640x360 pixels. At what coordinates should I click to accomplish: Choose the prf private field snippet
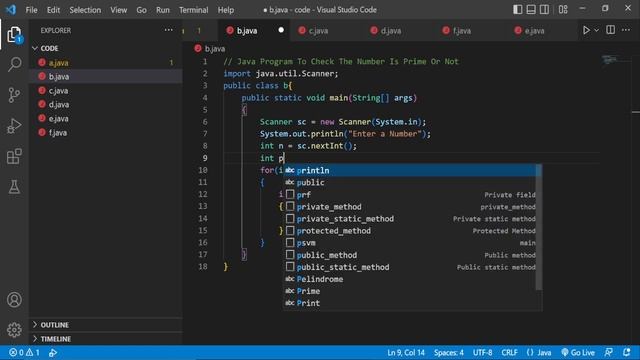pos(410,195)
